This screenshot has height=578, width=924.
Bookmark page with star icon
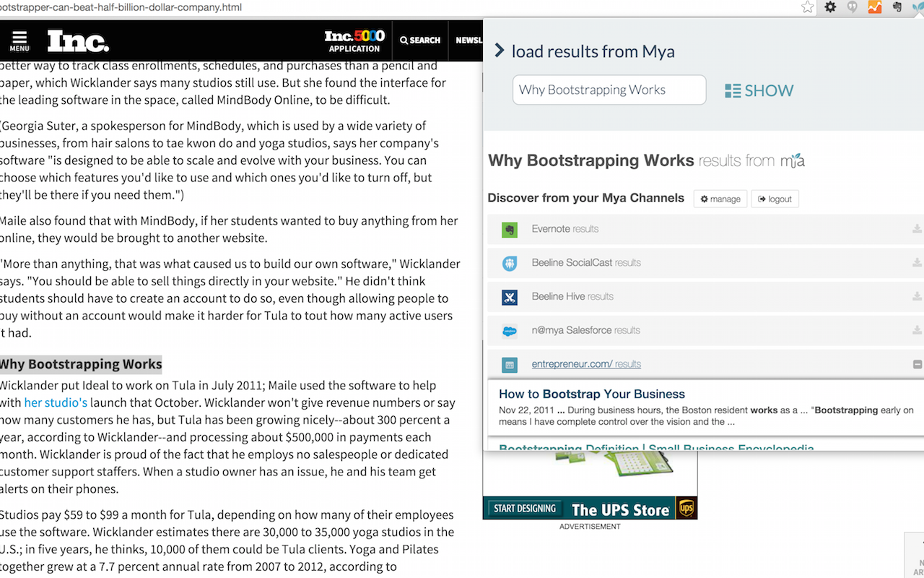pyautogui.click(x=808, y=7)
